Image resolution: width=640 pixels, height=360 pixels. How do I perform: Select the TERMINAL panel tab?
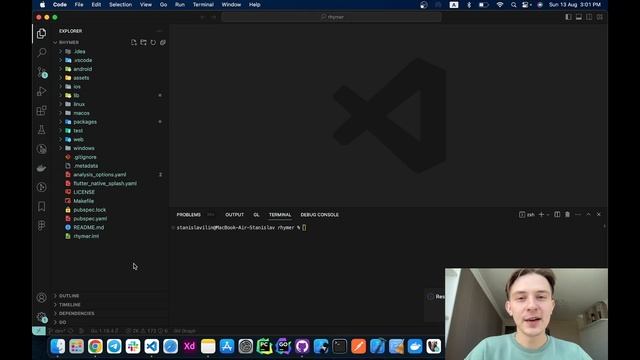[x=280, y=215]
